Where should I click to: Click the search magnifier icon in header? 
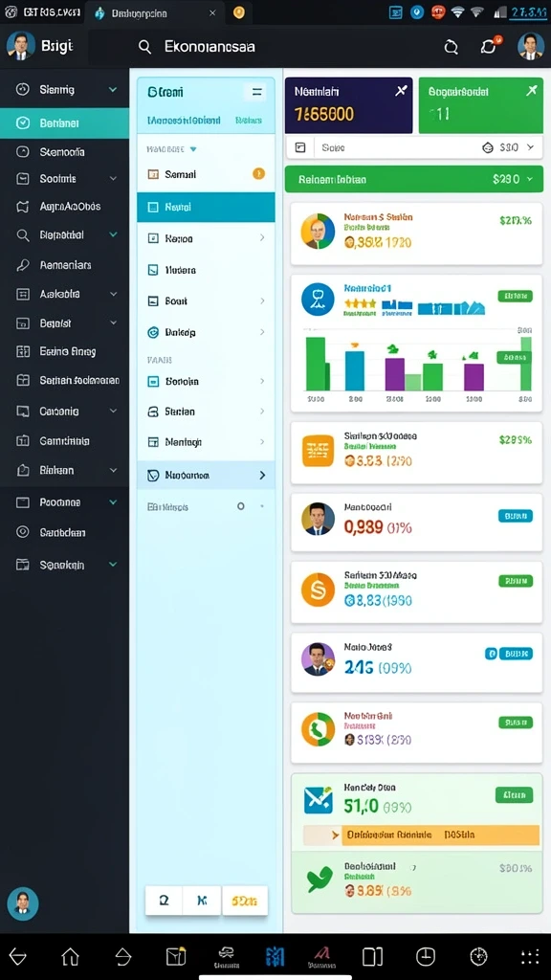144,47
